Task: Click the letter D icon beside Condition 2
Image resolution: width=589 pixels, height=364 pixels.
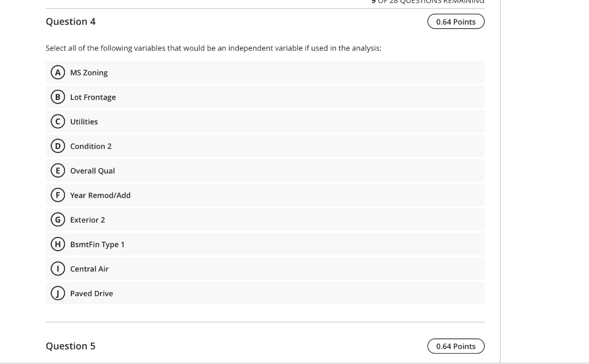Action: click(x=58, y=146)
